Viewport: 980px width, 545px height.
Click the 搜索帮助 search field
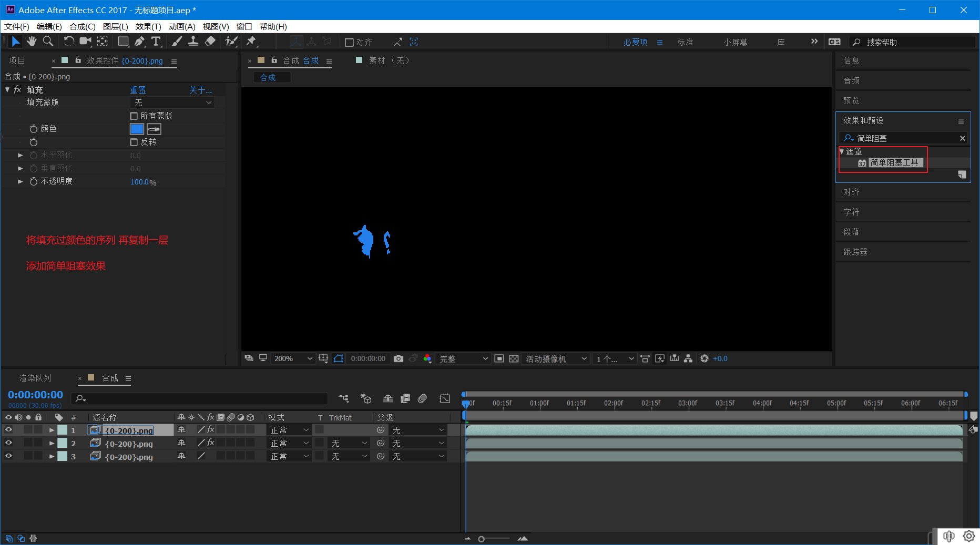(x=913, y=42)
